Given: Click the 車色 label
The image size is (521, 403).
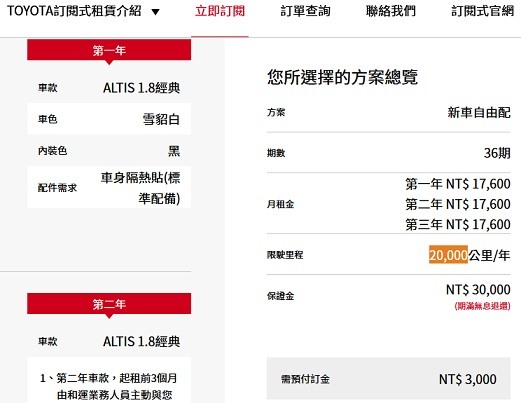Looking at the screenshot, I should tap(48, 119).
